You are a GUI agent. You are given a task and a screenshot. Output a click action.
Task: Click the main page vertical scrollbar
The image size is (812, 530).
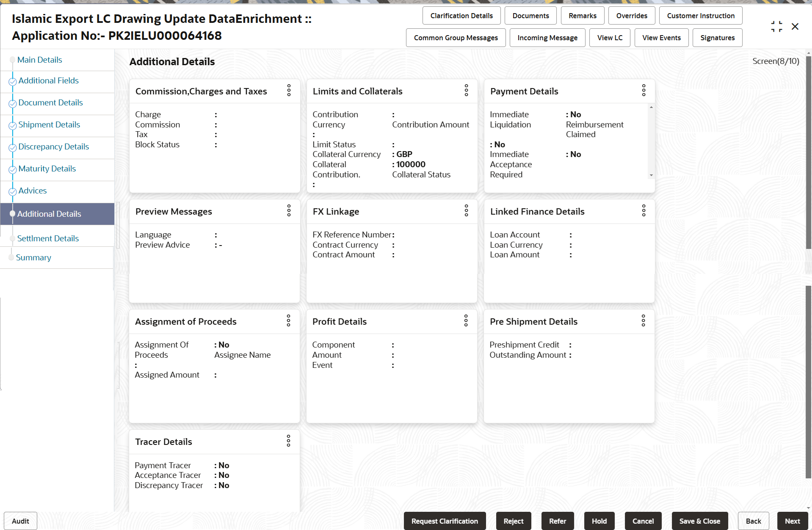click(808, 152)
